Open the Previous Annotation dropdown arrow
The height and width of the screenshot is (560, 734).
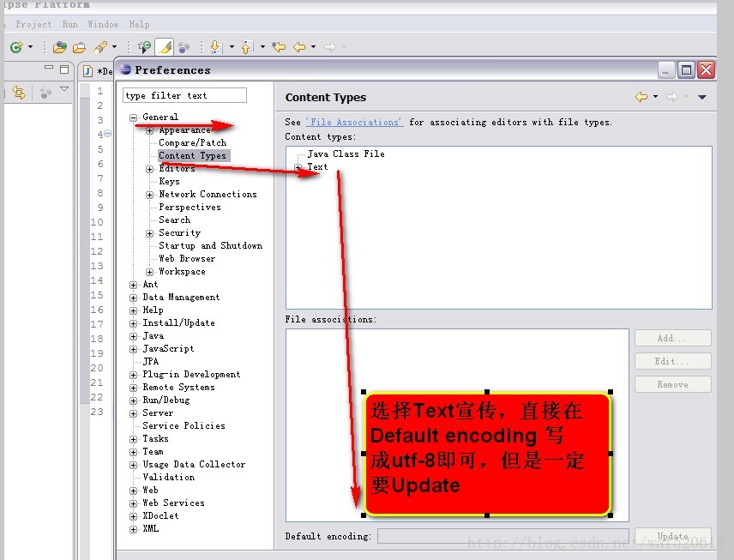[x=262, y=47]
